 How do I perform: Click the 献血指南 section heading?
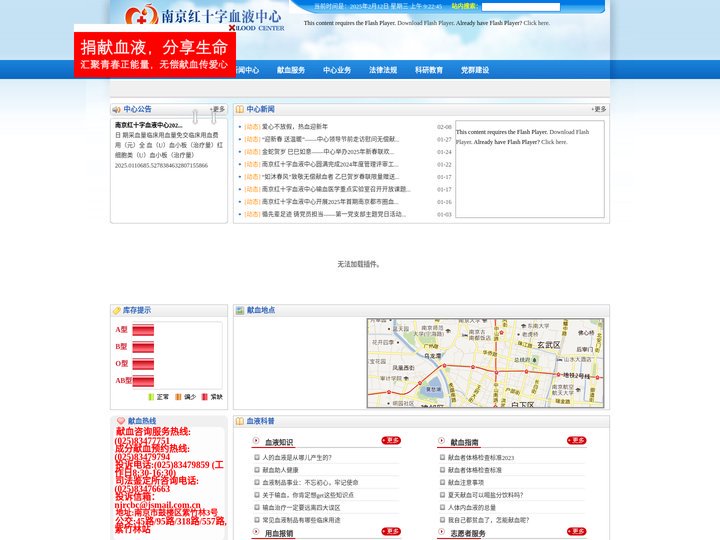click(x=464, y=442)
